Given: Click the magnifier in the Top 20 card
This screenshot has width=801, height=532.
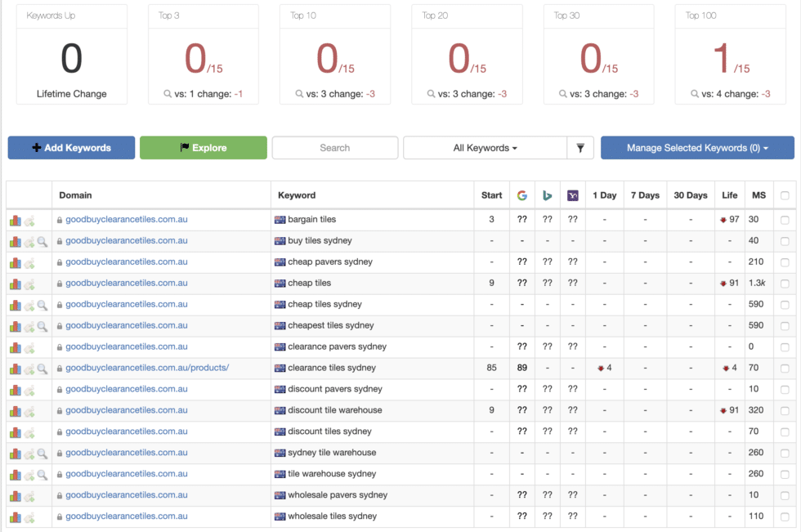Looking at the screenshot, I should [x=432, y=94].
